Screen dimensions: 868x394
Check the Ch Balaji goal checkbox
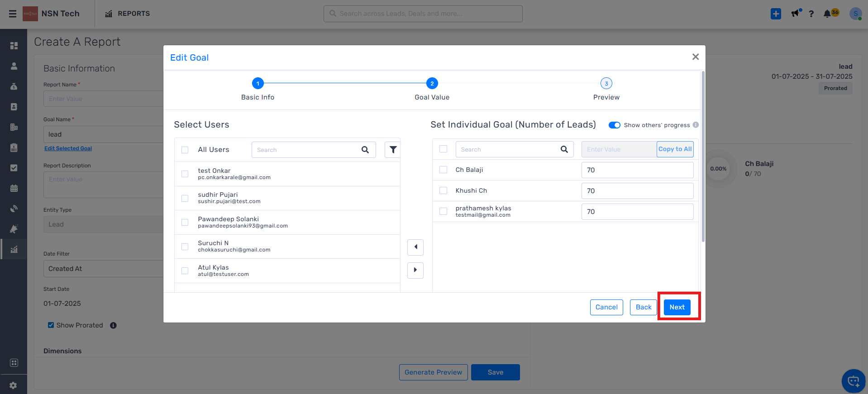(x=443, y=170)
